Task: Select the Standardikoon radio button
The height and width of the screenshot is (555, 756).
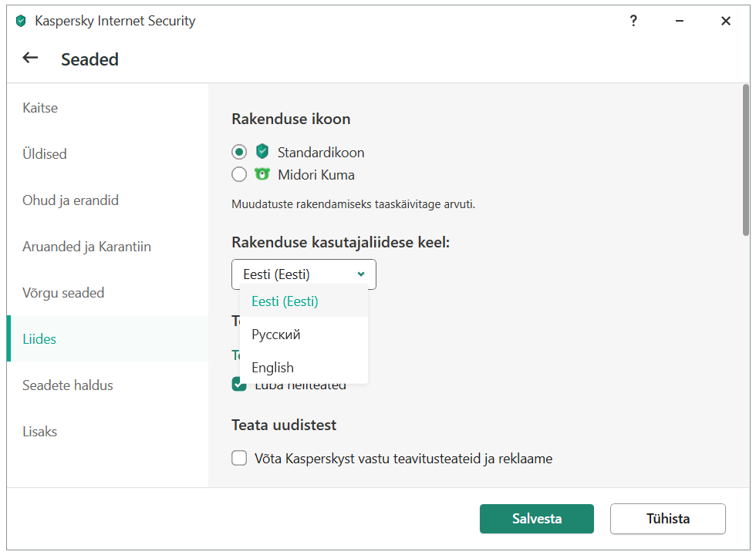Action: 239,153
